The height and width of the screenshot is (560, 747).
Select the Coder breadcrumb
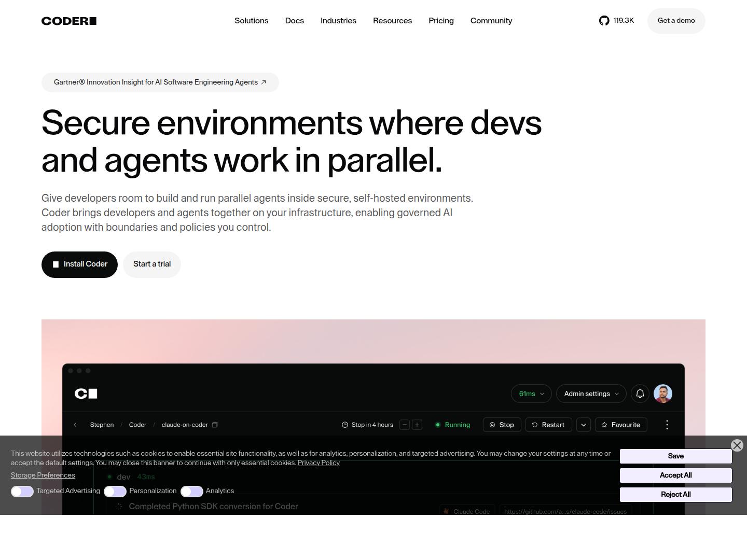[x=138, y=425]
